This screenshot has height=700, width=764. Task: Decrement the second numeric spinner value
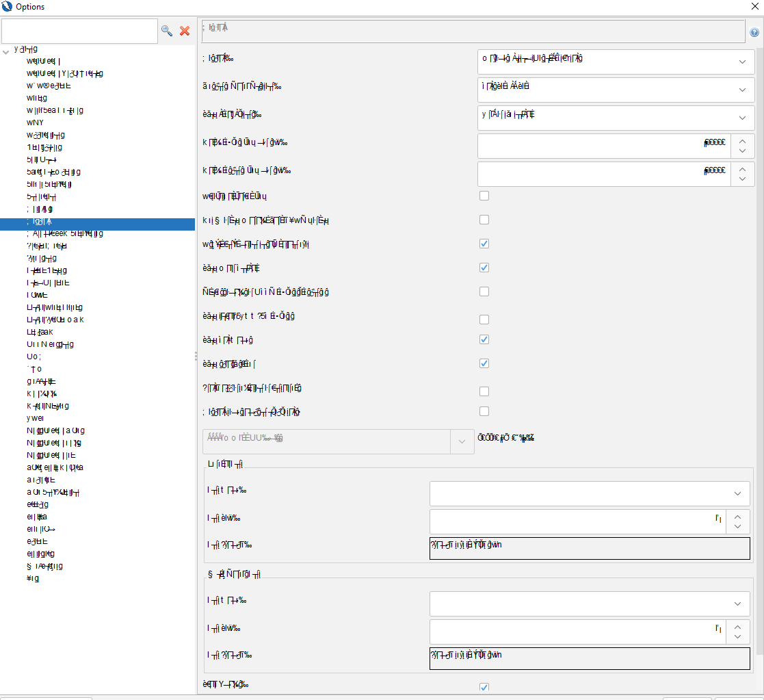pyautogui.click(x=741, y=178)
